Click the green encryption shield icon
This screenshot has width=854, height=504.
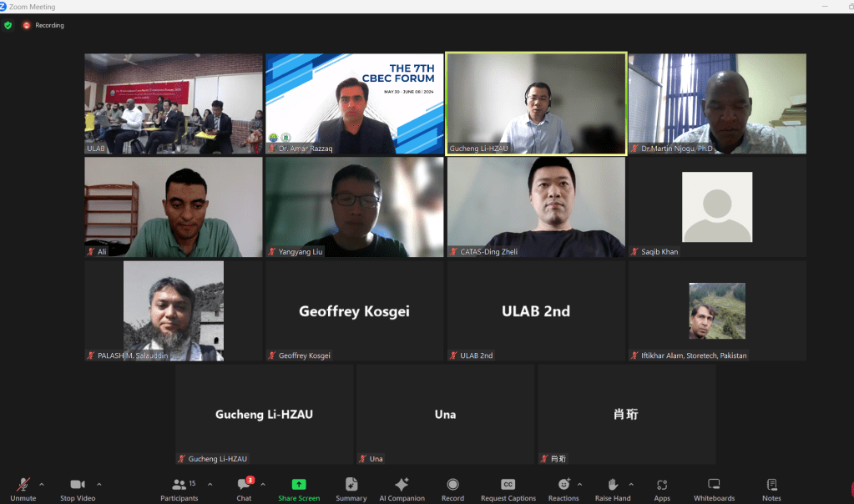[x=8, y=25]
